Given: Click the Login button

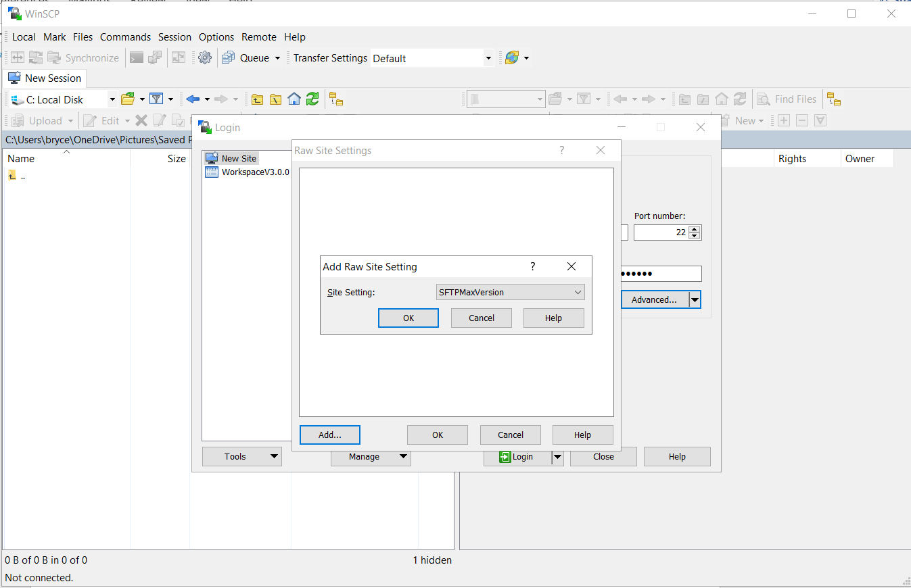Looking at the screenshot, I should pyautogui.click(x=517, y=457).
